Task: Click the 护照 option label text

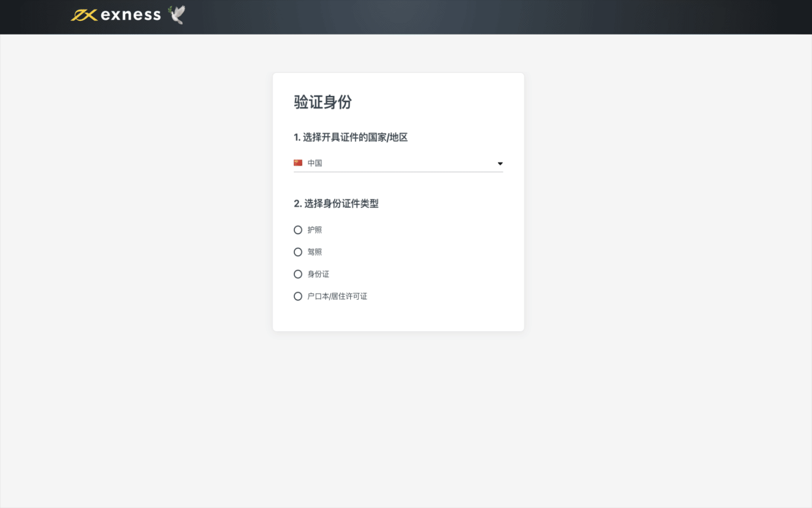Action: pyautogui.click(x=315, y=230)
